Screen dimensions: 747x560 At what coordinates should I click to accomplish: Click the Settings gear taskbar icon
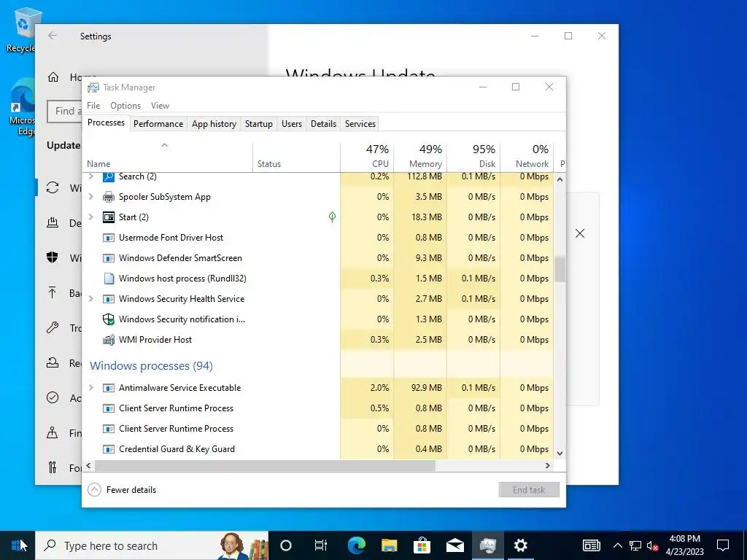point(521,545)
